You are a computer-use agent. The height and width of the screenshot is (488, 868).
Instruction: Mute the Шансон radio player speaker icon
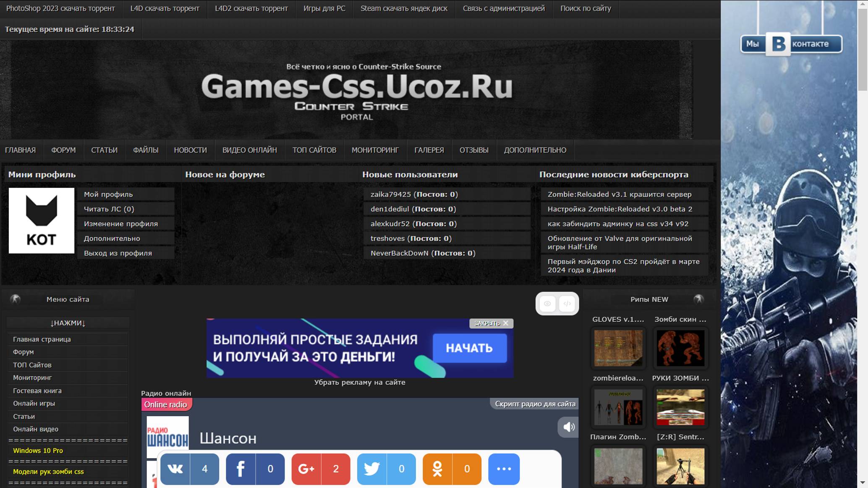click(x=569, y=427)
